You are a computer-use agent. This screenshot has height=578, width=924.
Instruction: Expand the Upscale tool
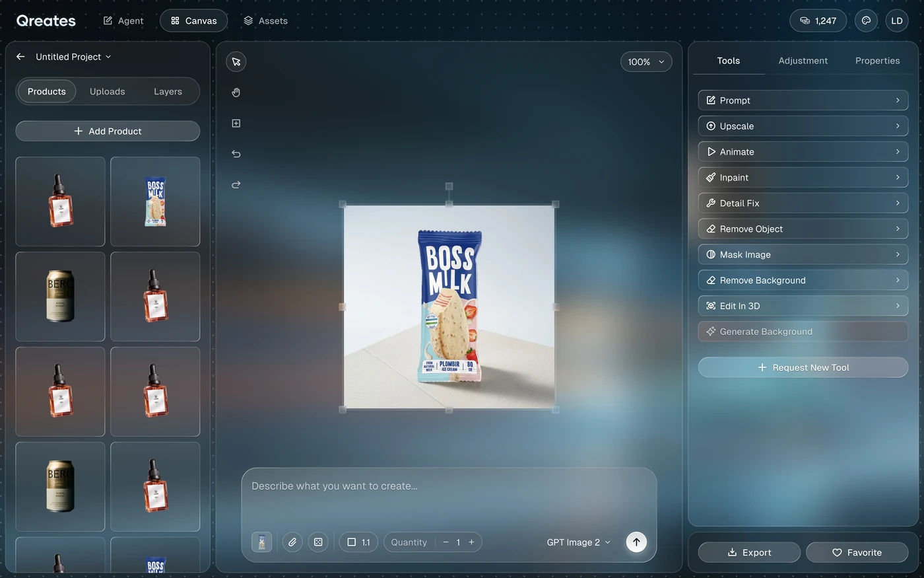[x=803, y=126]
